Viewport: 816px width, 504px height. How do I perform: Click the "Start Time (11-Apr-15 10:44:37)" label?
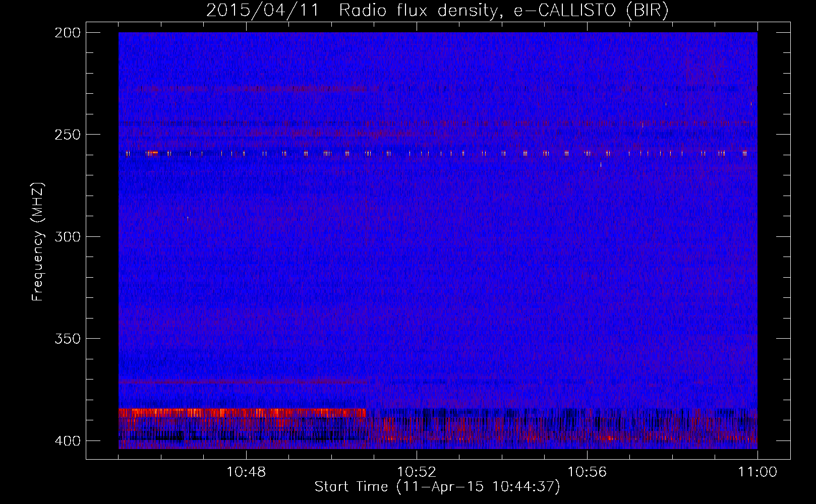(437, 487)
